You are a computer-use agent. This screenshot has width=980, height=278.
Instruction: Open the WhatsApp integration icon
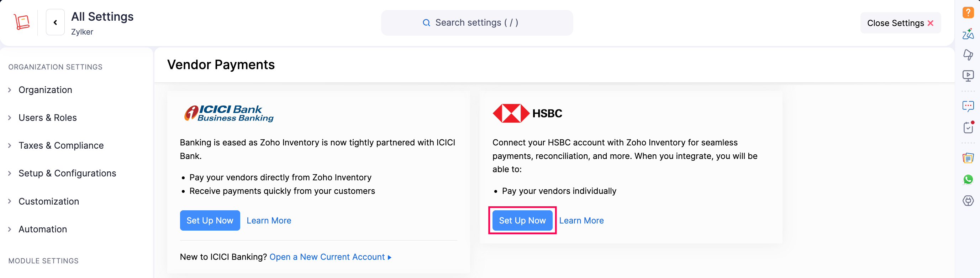pos(968,179)
